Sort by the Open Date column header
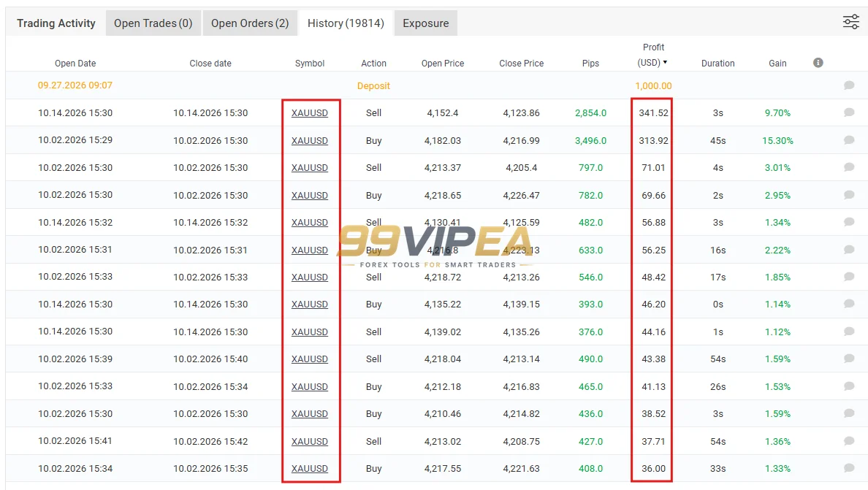Image resolution: width=868 pixels, height=490 pixels. tap(75, 63)
